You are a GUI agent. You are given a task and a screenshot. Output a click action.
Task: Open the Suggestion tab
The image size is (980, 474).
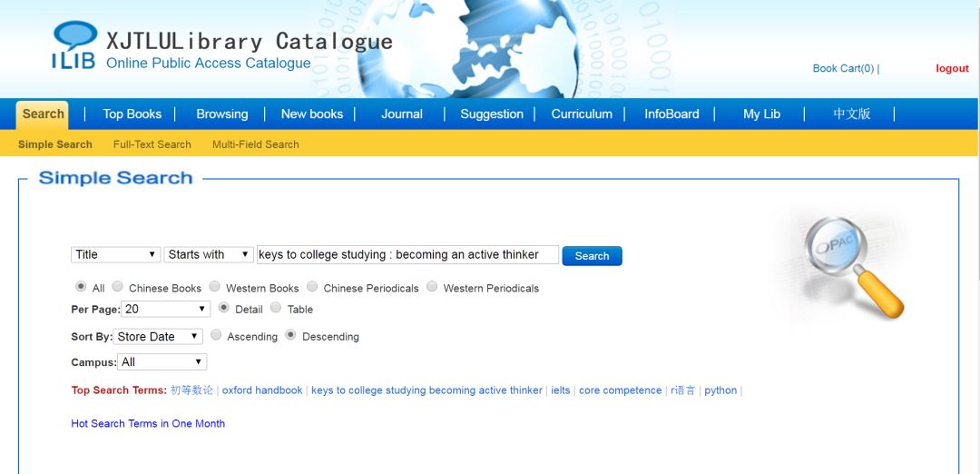[492, 114]
